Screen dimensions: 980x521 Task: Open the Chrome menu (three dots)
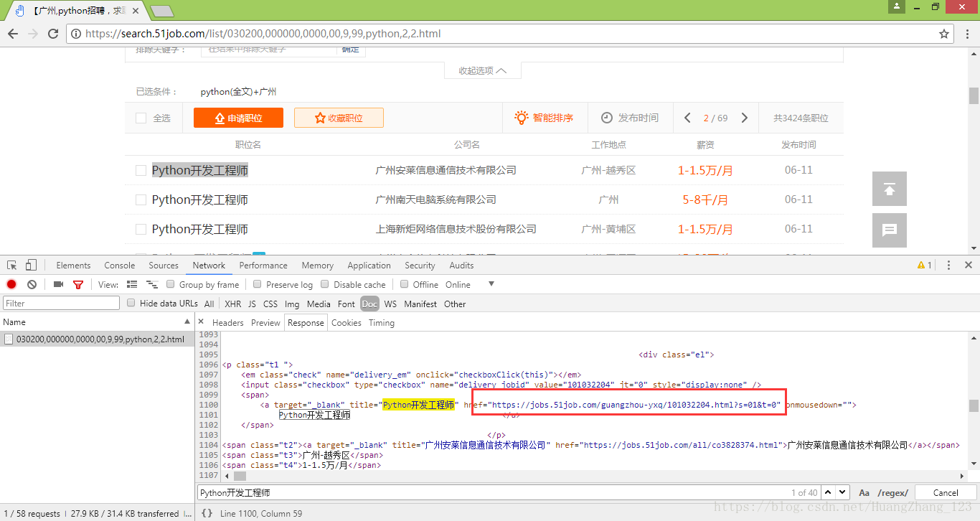pos(968,34)
